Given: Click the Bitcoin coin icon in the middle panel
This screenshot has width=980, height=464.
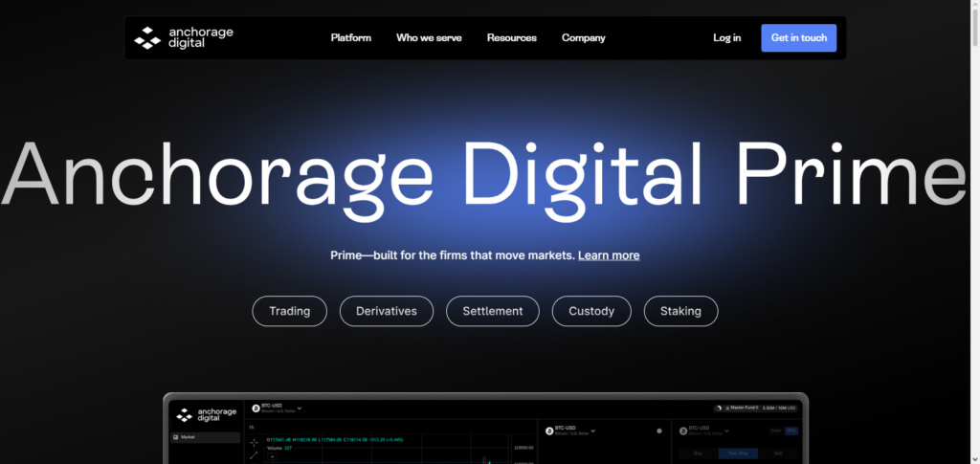Looking at the screenshot, I should (x=549, y=431).
